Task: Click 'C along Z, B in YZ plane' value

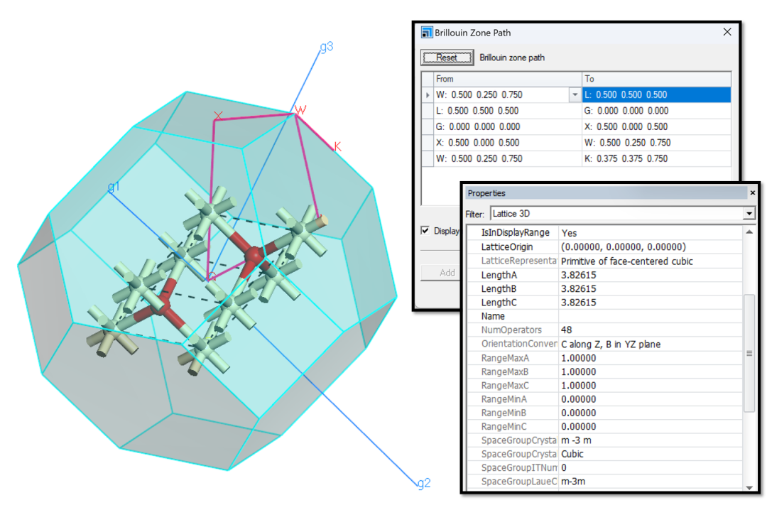Action: pyautogui.click(x=651, y=344)
